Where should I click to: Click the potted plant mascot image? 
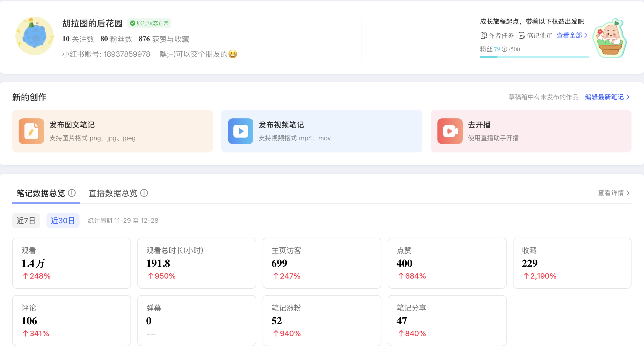coord(610,39)
